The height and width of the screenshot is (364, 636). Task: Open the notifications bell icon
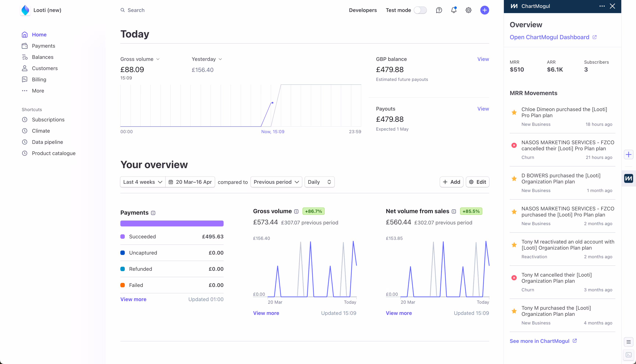click(x=454, y=10)
